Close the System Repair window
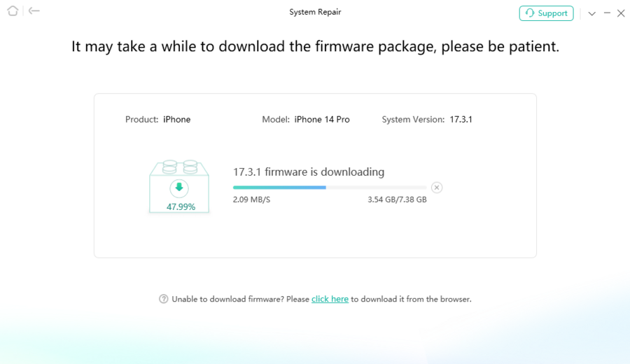Image resolution: width=630 pixels, height=364 pixels. (621, 13)
